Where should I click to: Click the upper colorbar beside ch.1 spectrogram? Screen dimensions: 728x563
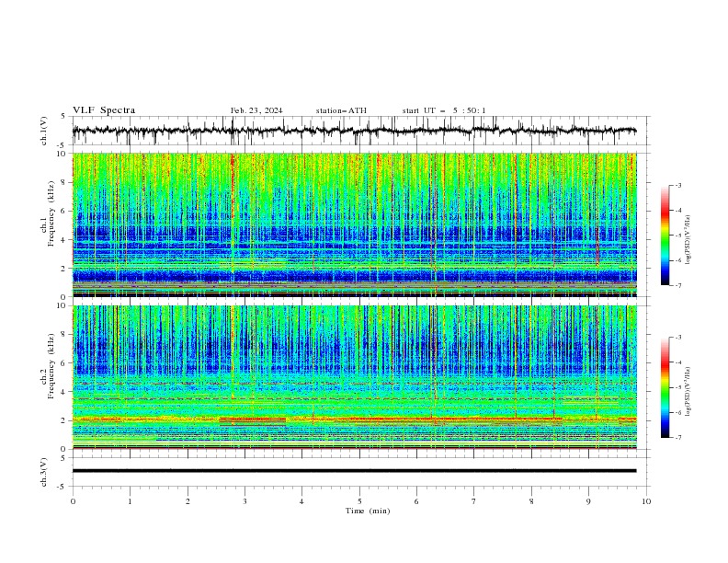[665, 236]
